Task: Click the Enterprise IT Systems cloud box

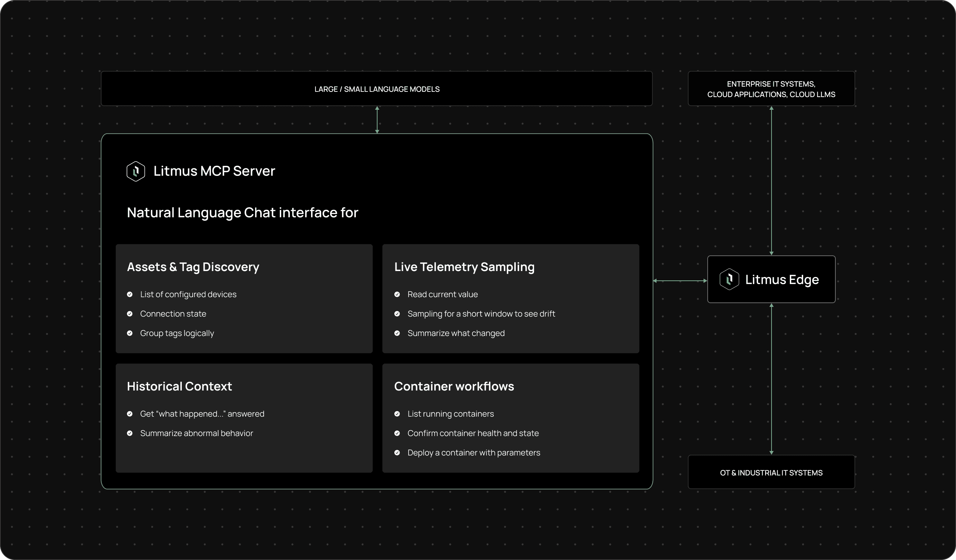Action: [x=771, y=89]
